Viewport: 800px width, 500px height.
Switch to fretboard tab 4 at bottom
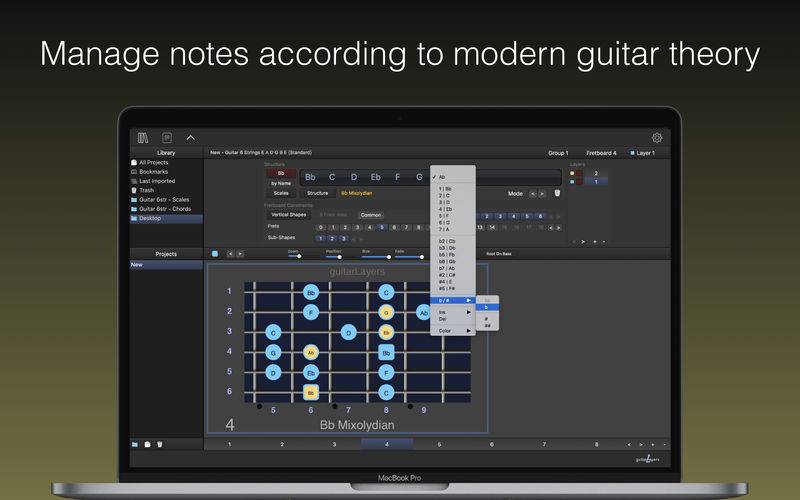pyautogui.click(x=387, y=444)
